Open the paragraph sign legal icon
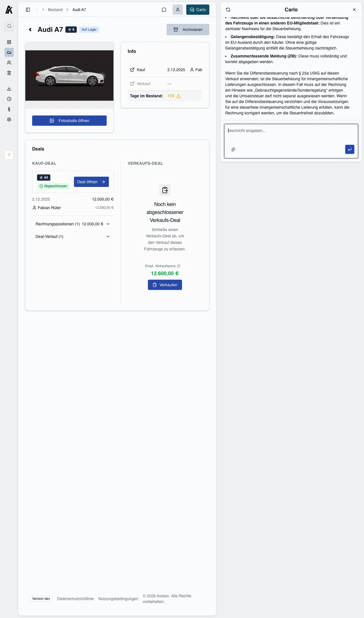The width and height of the screenshot is (364, 618). click(x=9, y=109)
